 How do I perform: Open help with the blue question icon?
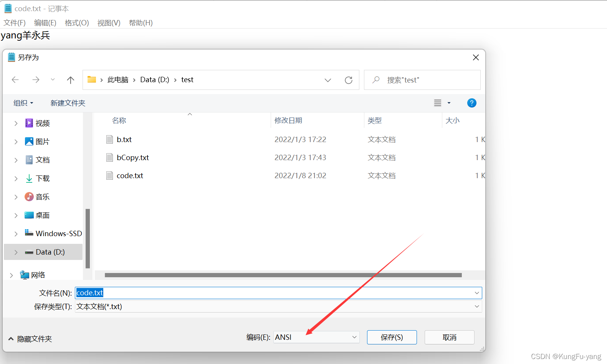(472, 103)
